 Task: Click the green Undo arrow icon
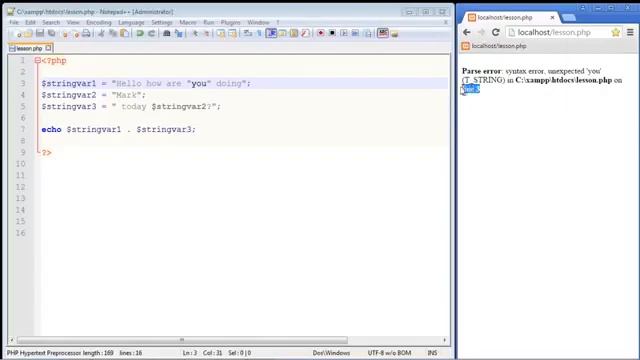click(140, 33)
